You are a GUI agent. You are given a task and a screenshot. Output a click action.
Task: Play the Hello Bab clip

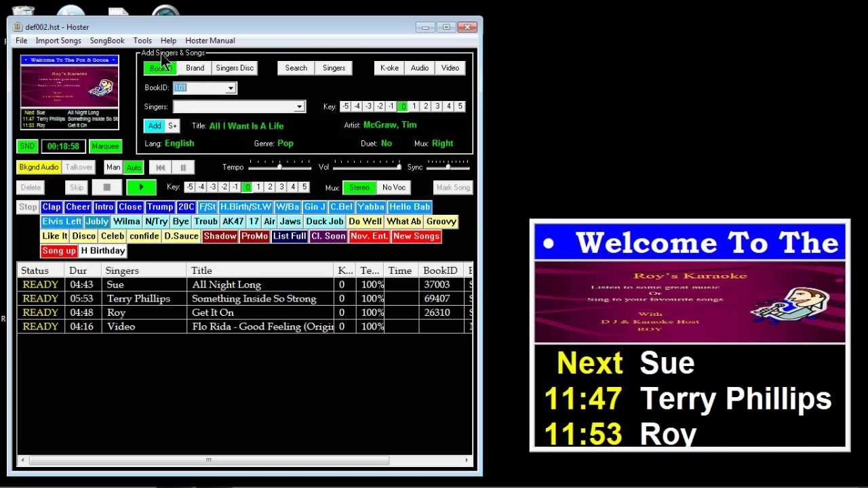pyautogui.click(x=410, y=207)
